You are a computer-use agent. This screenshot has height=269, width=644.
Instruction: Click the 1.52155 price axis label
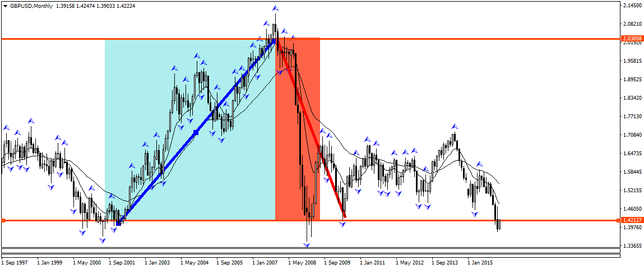point(632,190)
